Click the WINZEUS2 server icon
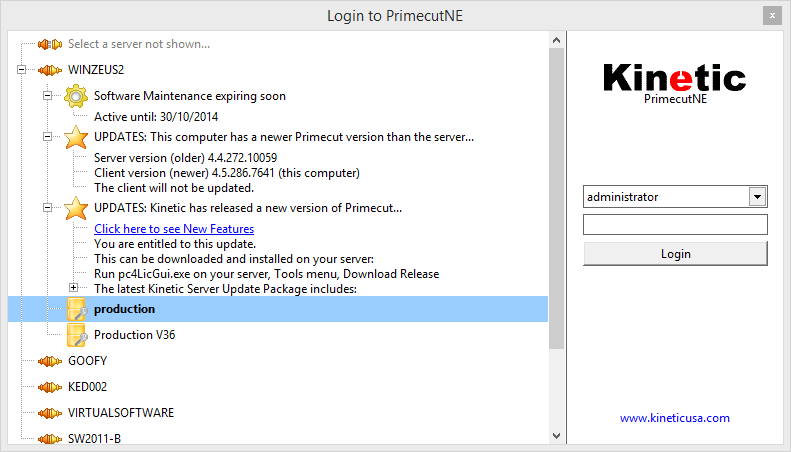This screenshot has width=791, height=452. click(x=50, y=70)
